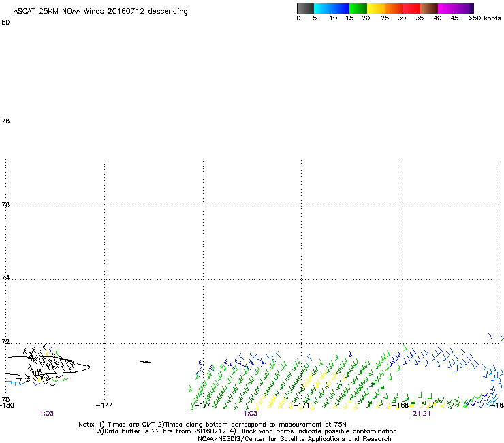Image resolution: width=504 pixels, height=443 pixels.
Task: Click the '10' legend scale value
Action: click(x=333, y=18)
